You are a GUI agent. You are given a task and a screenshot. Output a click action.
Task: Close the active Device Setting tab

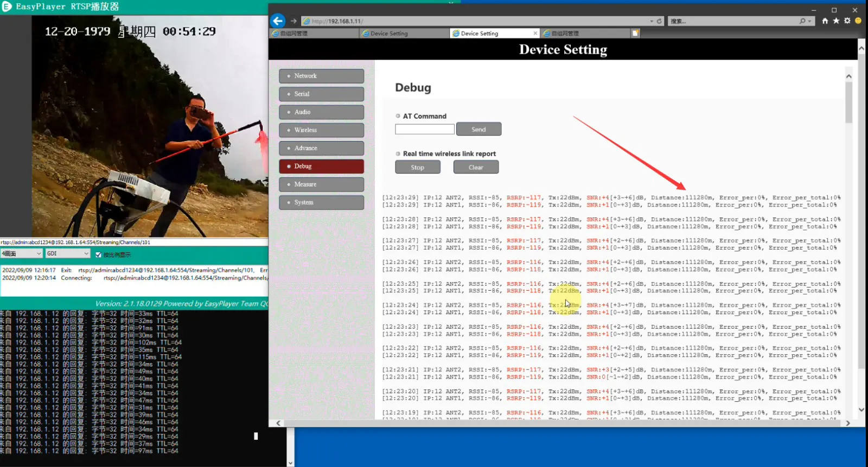(x=535, y=33)
